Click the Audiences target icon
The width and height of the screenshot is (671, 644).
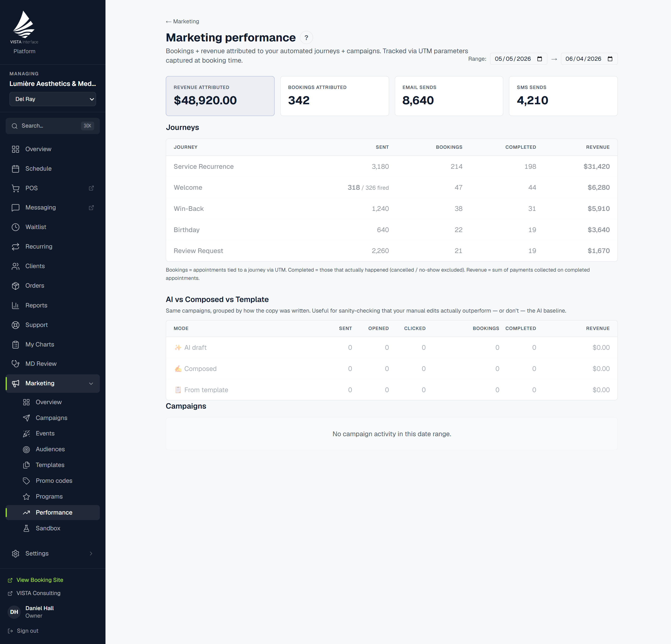click(x=26, y=449)
